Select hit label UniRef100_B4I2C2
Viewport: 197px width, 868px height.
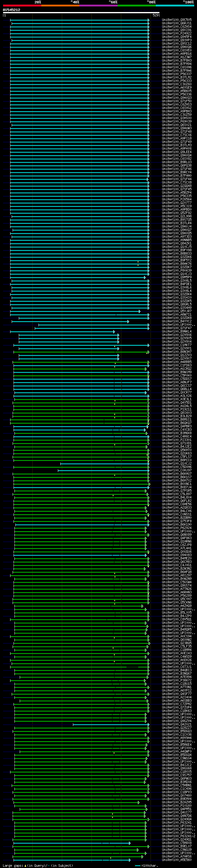click(x=177, y=765)
